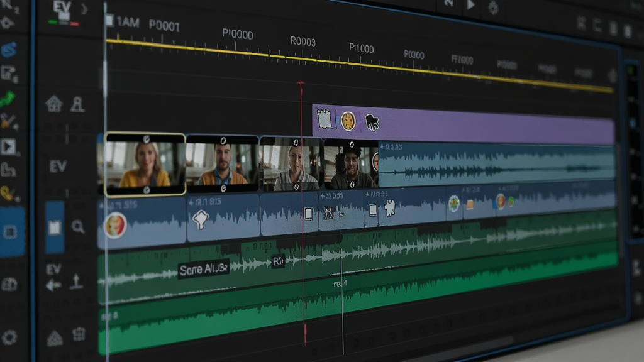
Task: Choose the edit note tool in sidebar
Action: pyautogui.click(x=8, y=74)
